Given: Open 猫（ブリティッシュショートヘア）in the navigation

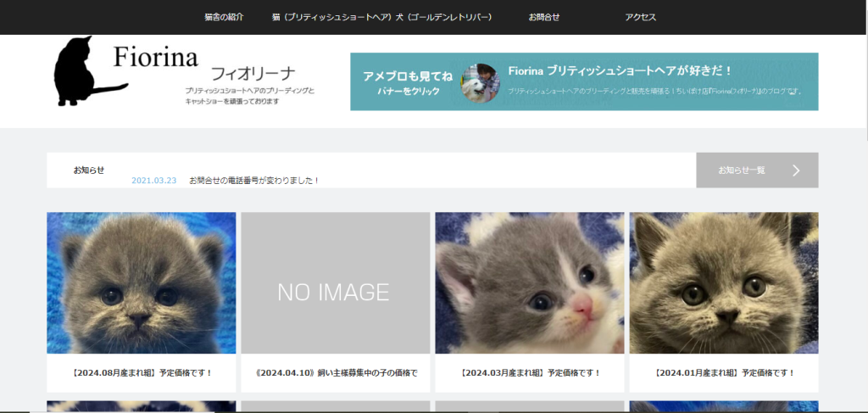Looking at the screenshot, I should 327,17.
